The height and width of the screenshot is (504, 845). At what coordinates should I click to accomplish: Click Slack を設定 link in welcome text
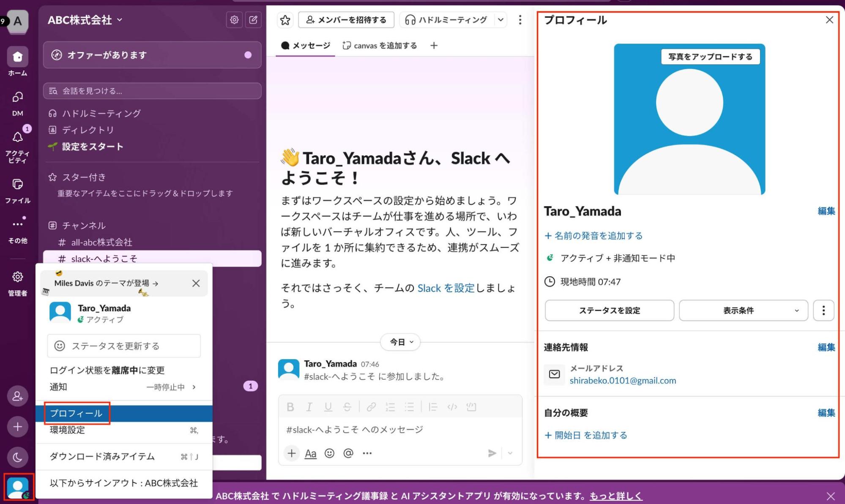[x=446, y=288]
